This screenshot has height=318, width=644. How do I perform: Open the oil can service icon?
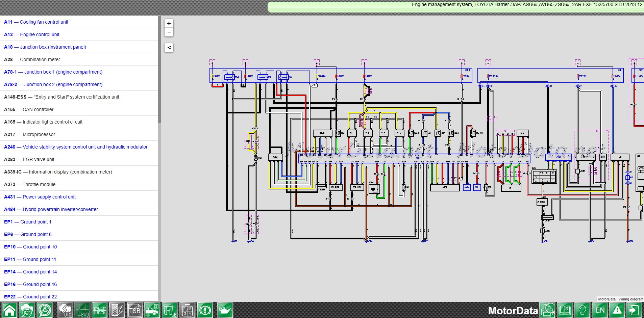(225, 310)
